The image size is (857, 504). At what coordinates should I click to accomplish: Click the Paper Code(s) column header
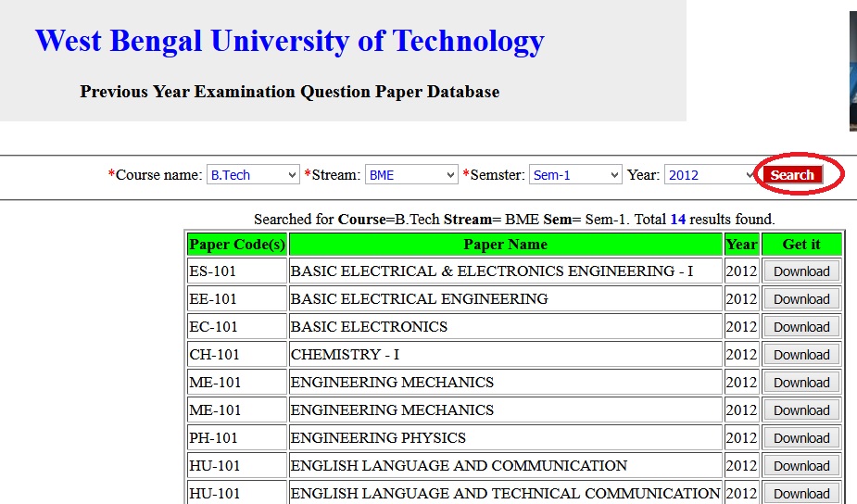click(x=236, y=245)
